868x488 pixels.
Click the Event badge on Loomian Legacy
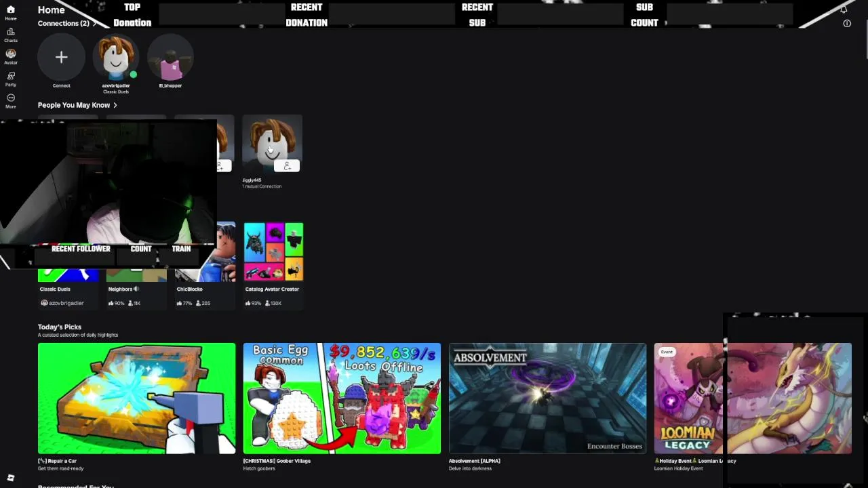click(x=667, y=352)
